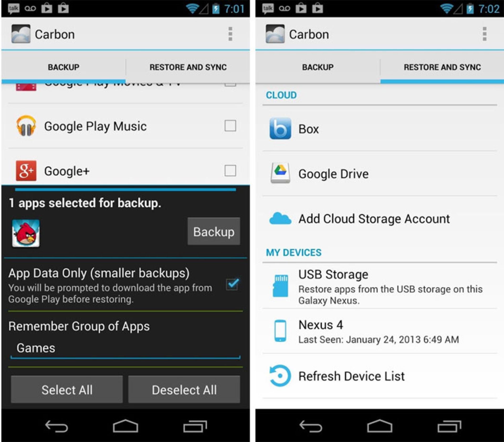The height and width of the screenshot is (442, 504).
Task: Select the USB Storage SD card icon
Action: click(280, 286)
